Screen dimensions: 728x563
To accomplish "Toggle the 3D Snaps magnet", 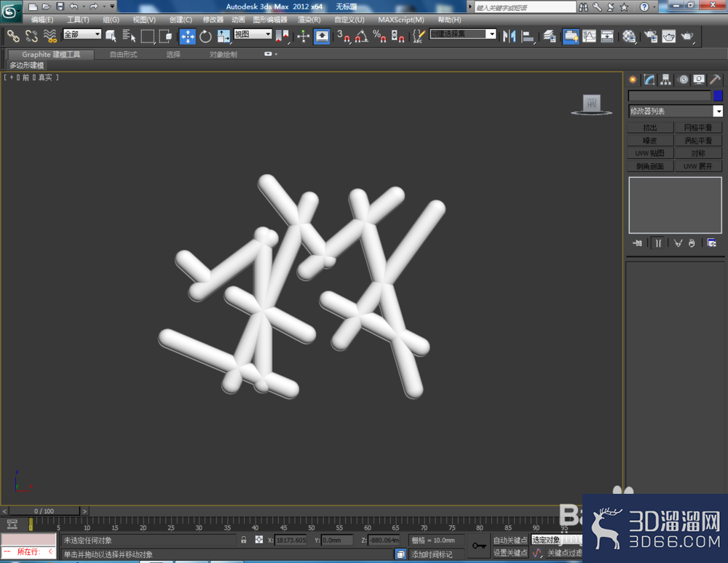I will (x=344, y=36).
